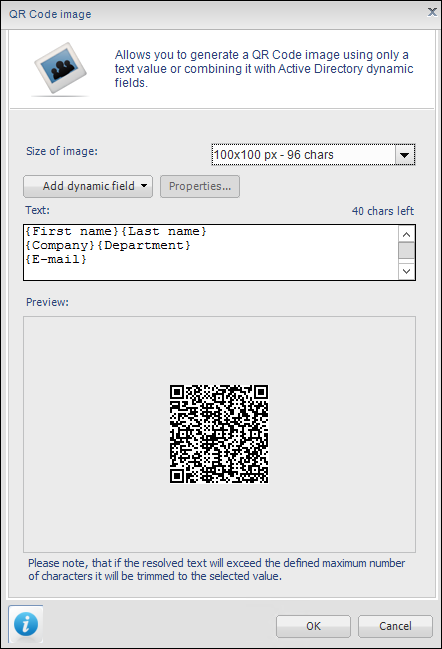Click the Properties... button
442x649 pixels.
[x=200, y=186]
